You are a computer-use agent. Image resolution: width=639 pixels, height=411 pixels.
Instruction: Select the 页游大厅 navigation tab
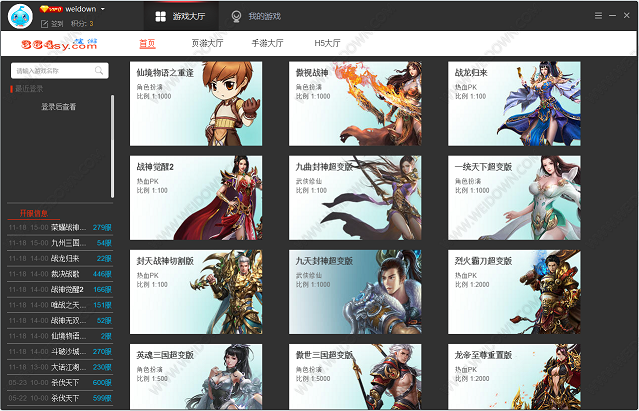coord(207,43)
